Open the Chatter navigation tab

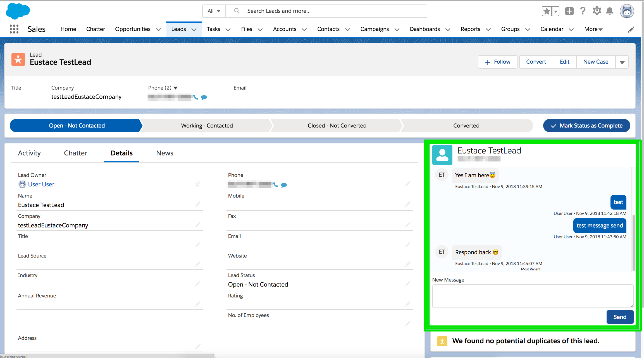point(96,29)
